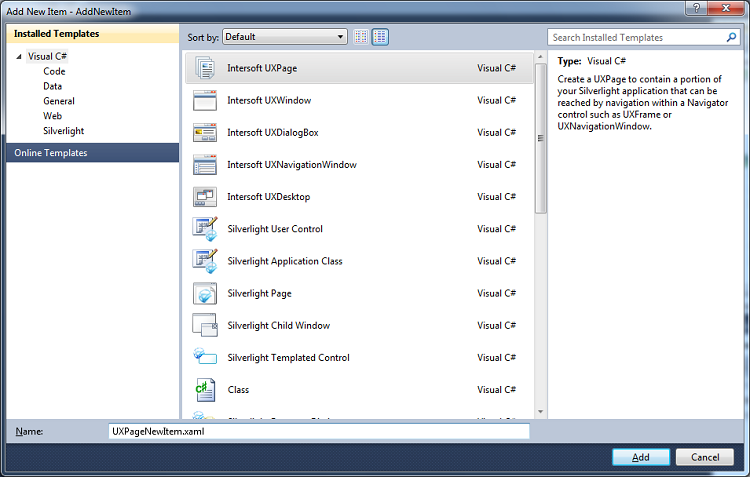Select the Data category
Viewport: 750px width, 477px height.
pos(53,86)
